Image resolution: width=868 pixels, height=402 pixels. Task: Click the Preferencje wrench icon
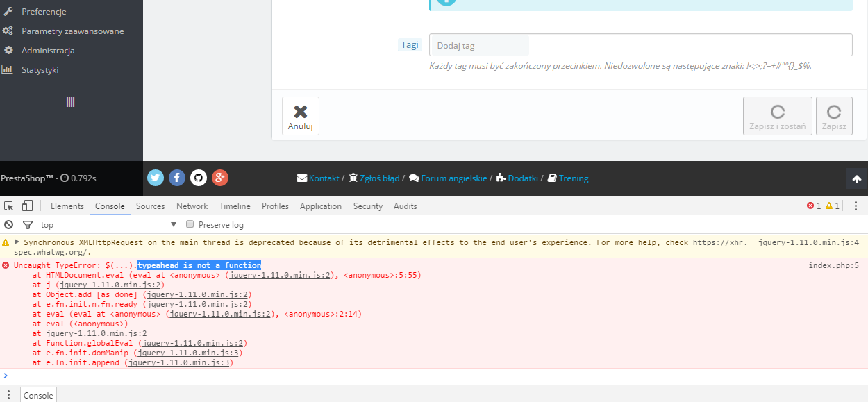[x=8, y=12]
